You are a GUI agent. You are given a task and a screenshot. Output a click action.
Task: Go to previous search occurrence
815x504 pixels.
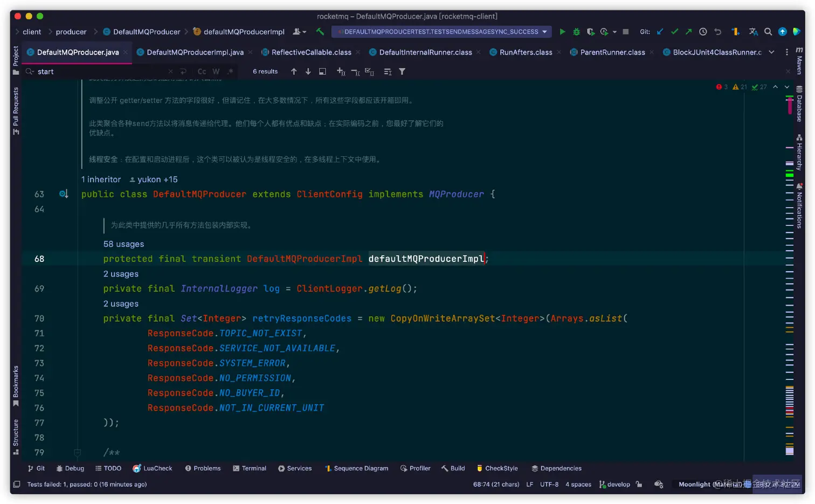click(294, 71)
